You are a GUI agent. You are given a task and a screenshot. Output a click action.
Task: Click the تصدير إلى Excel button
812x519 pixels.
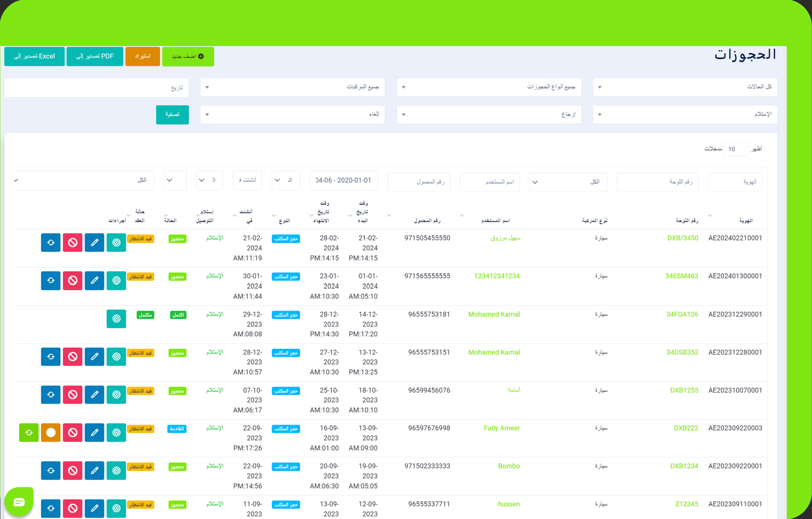(x=35, y=56)
